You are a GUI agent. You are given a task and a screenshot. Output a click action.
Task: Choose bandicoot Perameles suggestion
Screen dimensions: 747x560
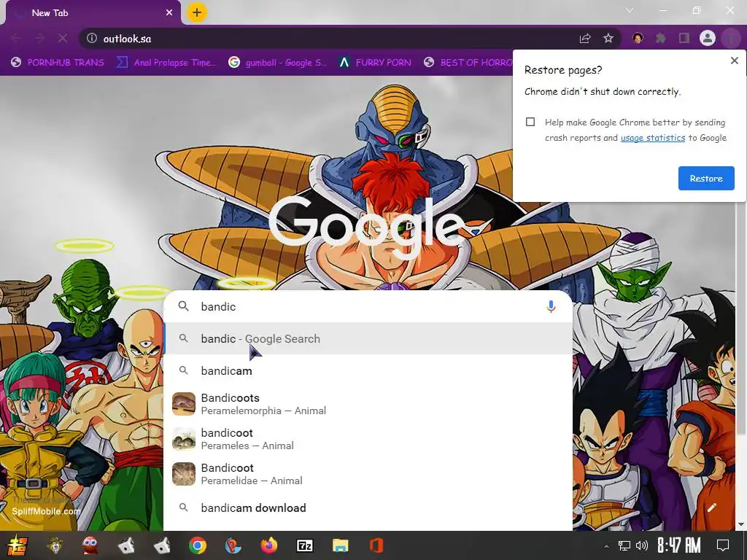tap(368, 439)
